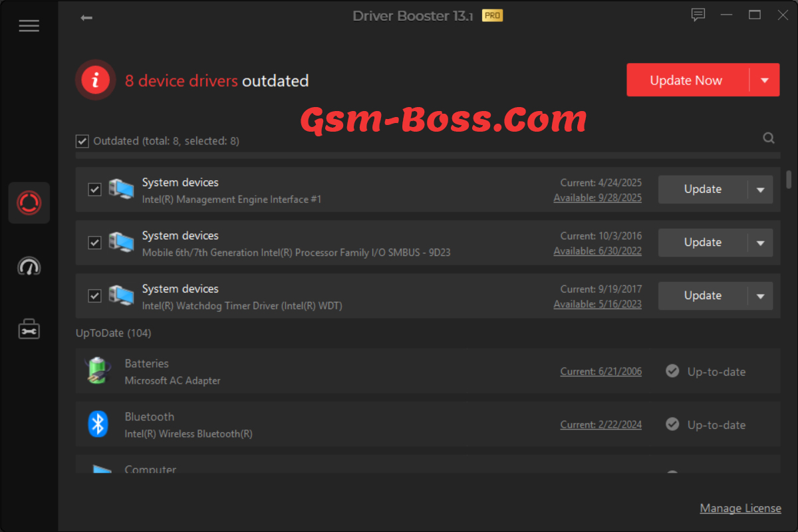Uncheck Intel Management Engine Interface #1
The width and height of the screenshot is (798, 532).
click(94, 190)
